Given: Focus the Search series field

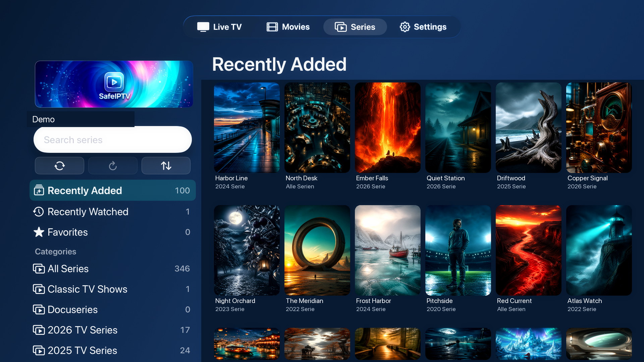Looking at the screenshot, I should pyautogui.click(x=113, y=139).
